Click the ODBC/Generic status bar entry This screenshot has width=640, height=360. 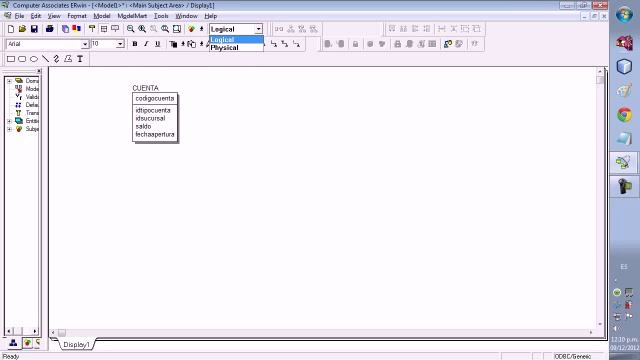click(572, 356)
